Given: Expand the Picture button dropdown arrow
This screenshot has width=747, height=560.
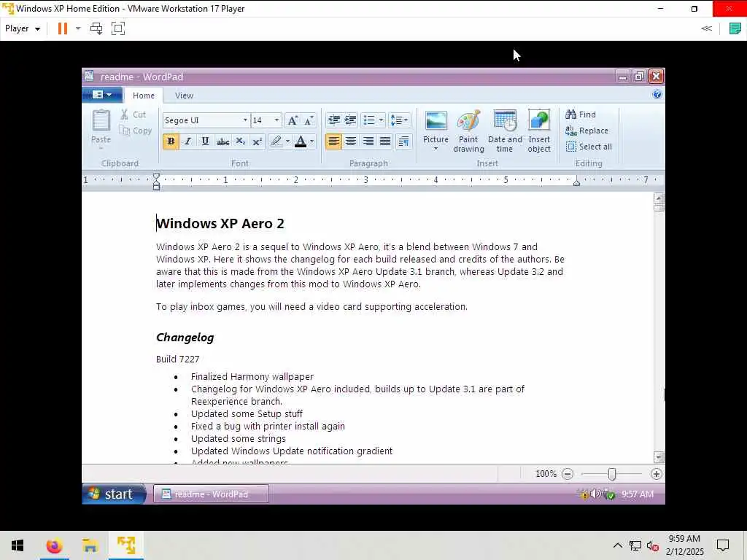Looking at the screenshot, I should [436, 149].
